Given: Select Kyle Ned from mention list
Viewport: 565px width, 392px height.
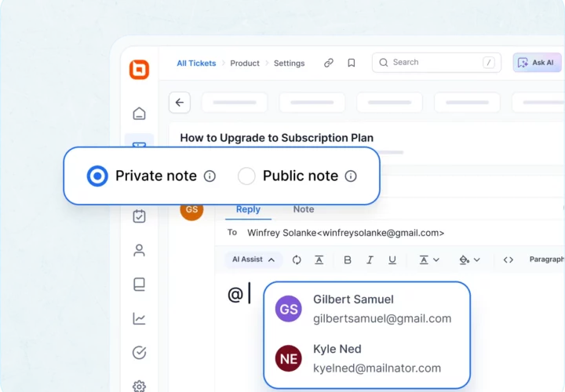Looking at the screenshot, I should click(x=366, y=358).
